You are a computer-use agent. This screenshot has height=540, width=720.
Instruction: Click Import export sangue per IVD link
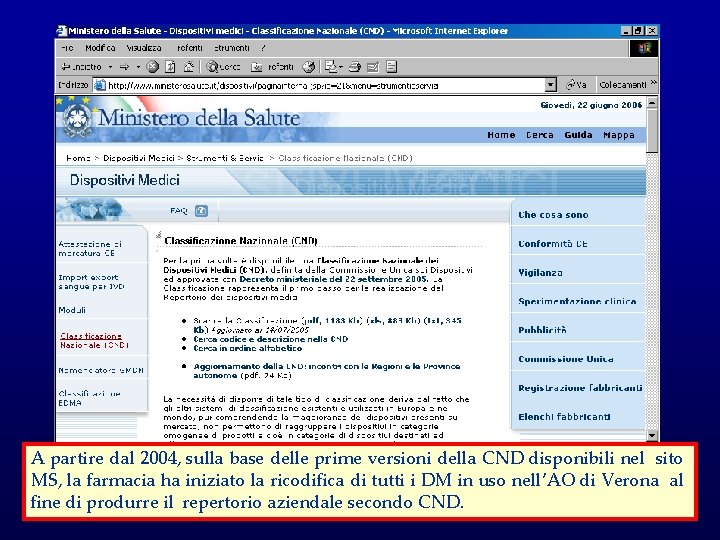pos(91,282)
